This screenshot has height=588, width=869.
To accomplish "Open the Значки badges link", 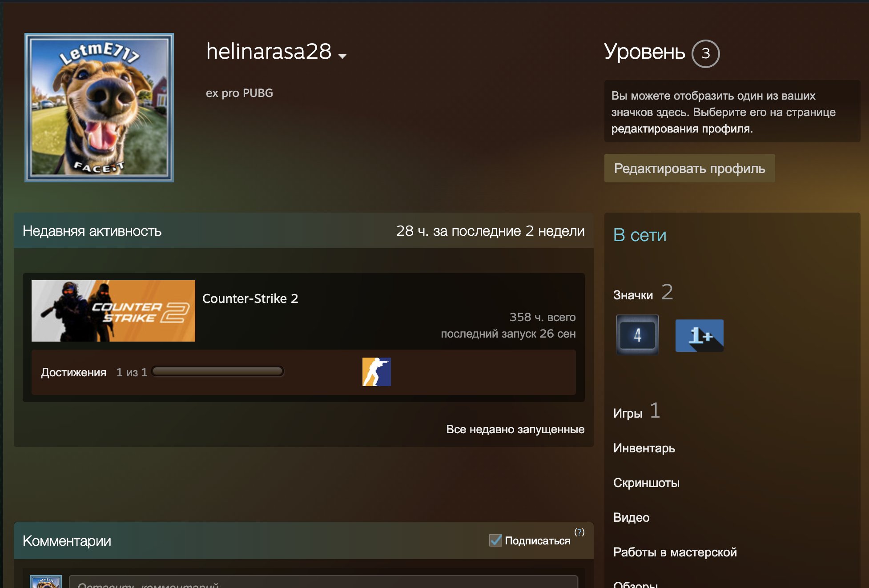I will 633,295.
